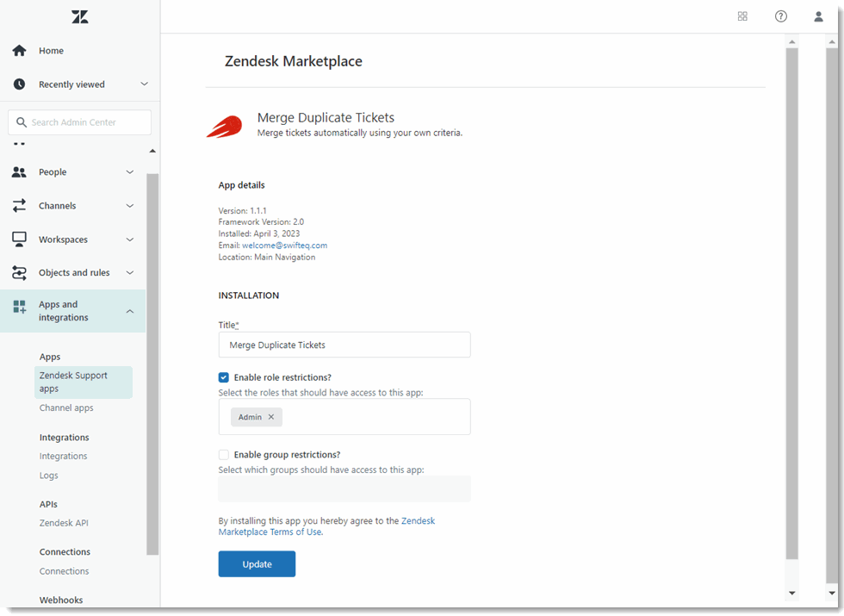Open the groups selection box
The width and height of the screenshot is (844, 616).
[344, 489]
